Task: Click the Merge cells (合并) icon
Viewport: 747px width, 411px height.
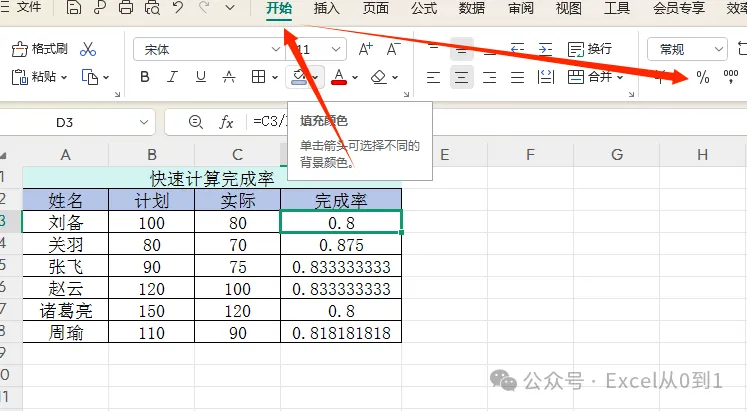Action: pos(575,77)
